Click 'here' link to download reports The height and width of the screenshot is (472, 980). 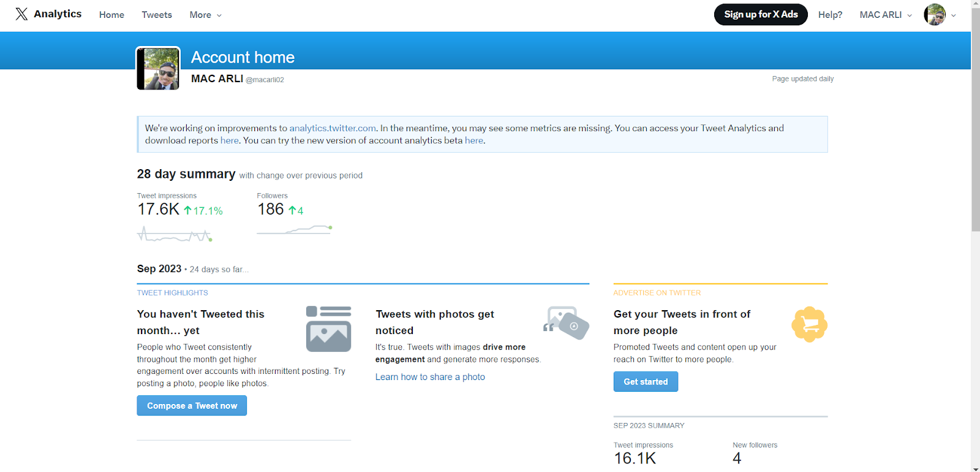[230, 140]
